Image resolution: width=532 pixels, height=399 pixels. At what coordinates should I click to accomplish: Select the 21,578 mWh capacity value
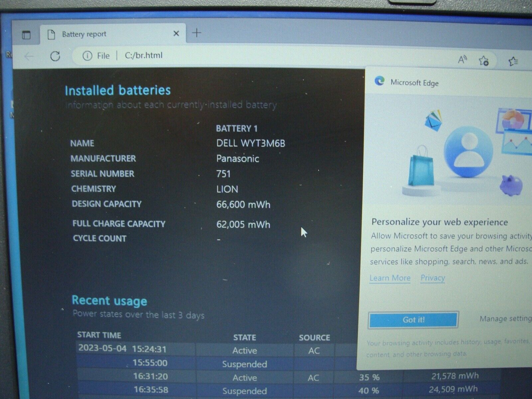click(455, 376)
